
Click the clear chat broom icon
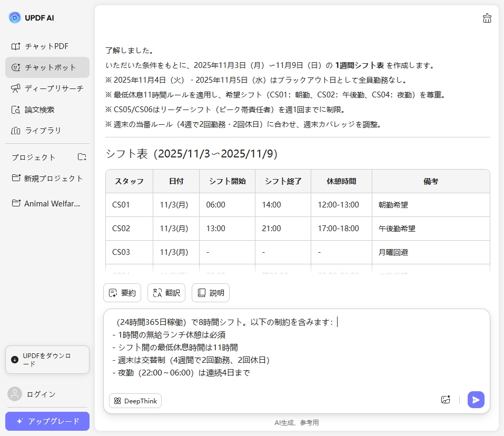[x=487, y=18]
